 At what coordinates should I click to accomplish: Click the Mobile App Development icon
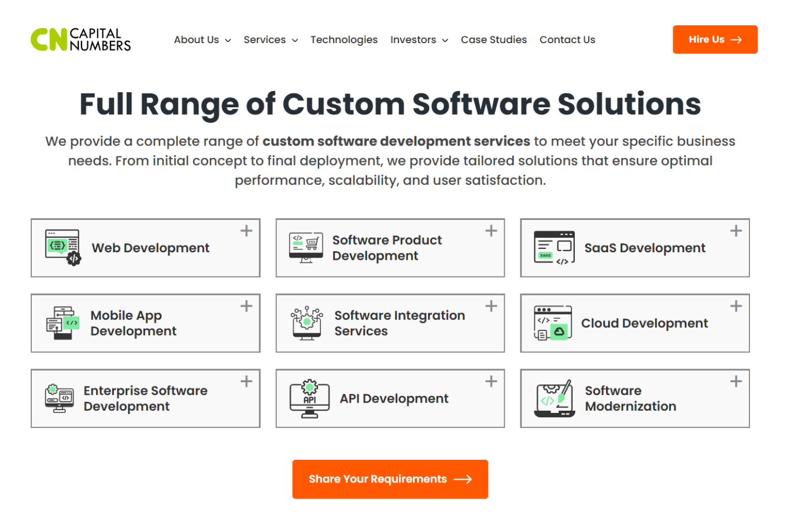(63, 323)
